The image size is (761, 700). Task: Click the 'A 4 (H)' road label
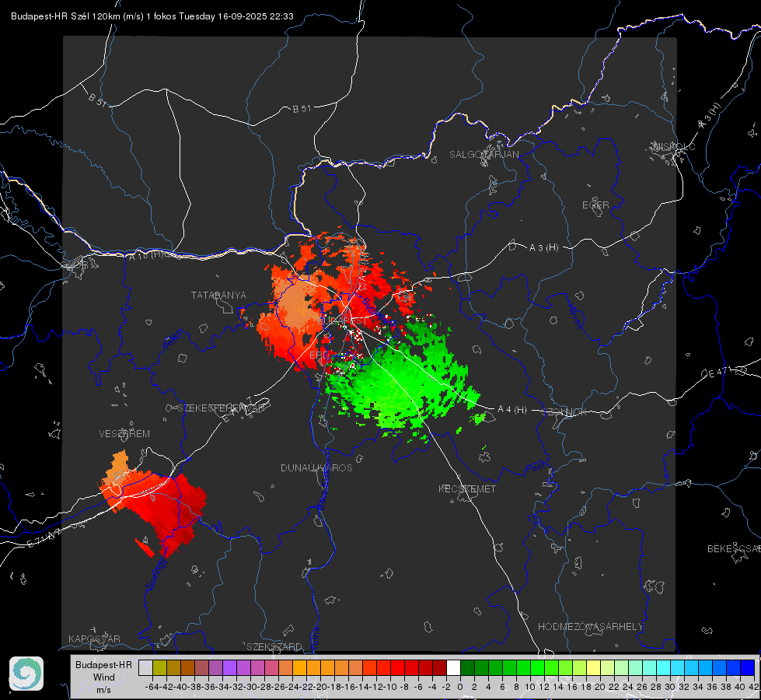[512, 410]
